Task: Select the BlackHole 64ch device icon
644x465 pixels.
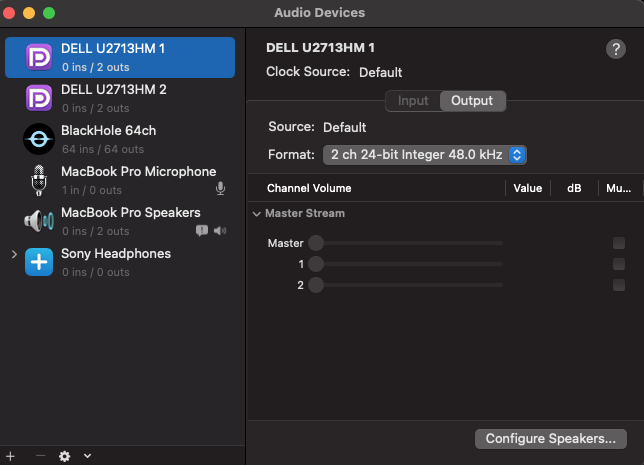Action: point(39,139)
